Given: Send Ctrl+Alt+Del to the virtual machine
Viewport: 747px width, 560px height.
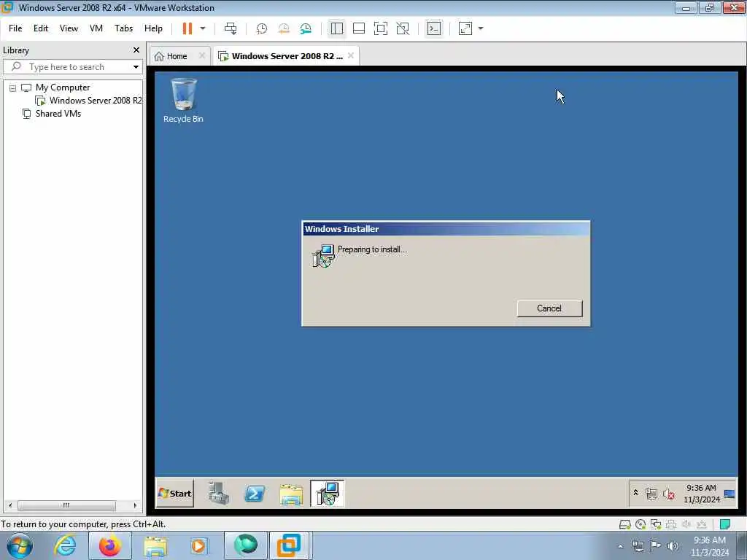Looking at the screenshot, I should tap(231, 28).
